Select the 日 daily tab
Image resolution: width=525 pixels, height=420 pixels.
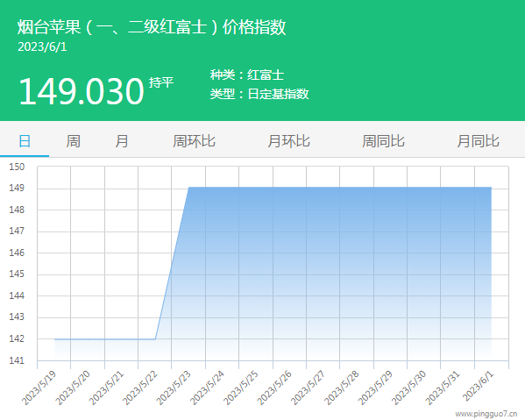pos(25,141)
